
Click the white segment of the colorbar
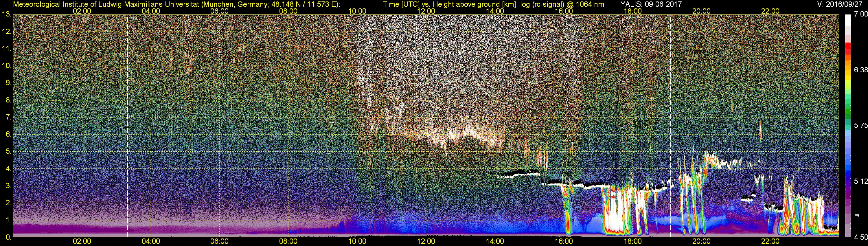pos(847,20)
